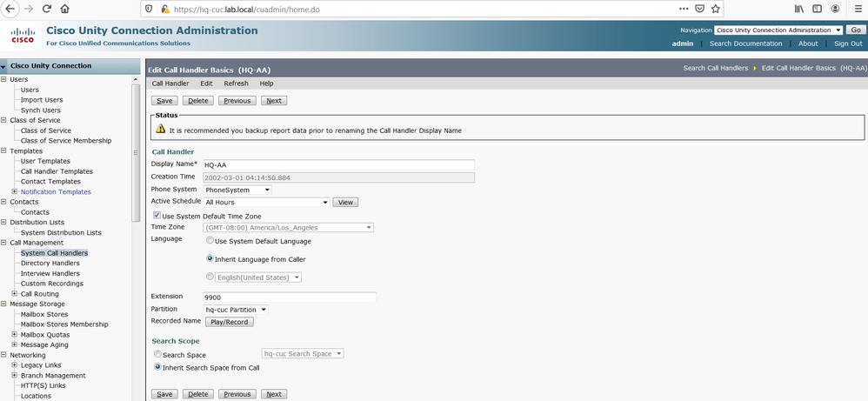The height and width of the screenshot is (401, 868).
Task: Open the Firefox account icon
Action: click(835, 9)
